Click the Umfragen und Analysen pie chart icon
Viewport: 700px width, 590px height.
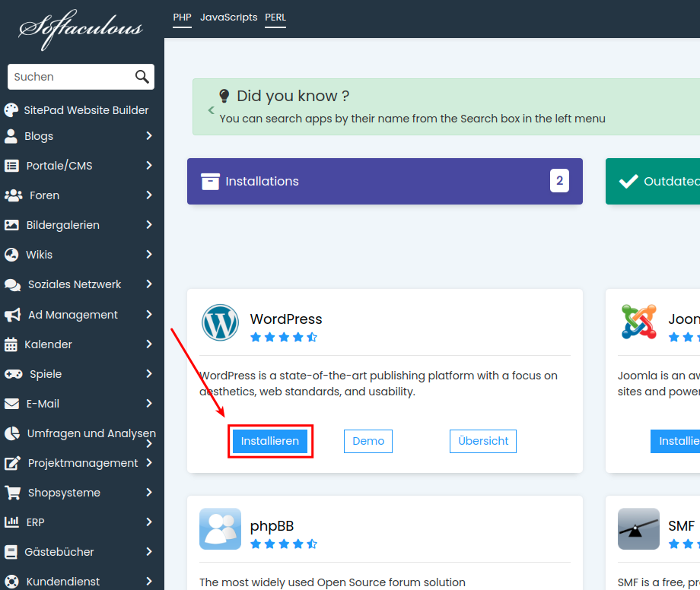click(x=12, y=433)
